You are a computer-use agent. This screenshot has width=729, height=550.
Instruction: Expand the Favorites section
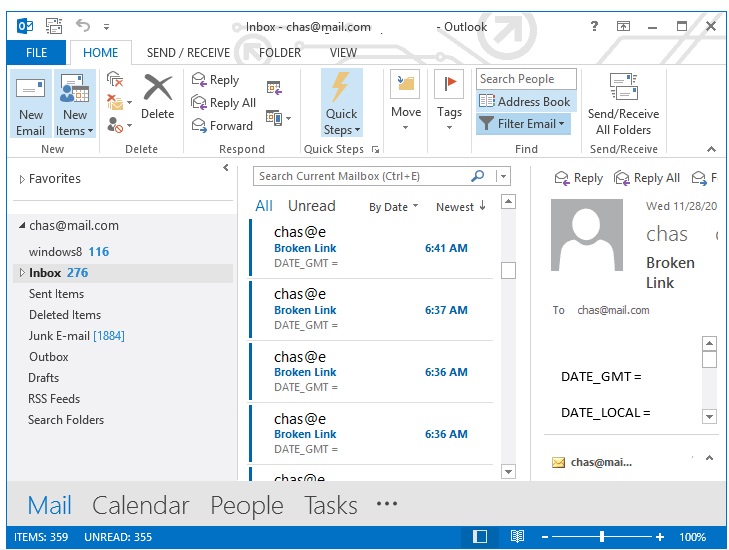(21, 179)
